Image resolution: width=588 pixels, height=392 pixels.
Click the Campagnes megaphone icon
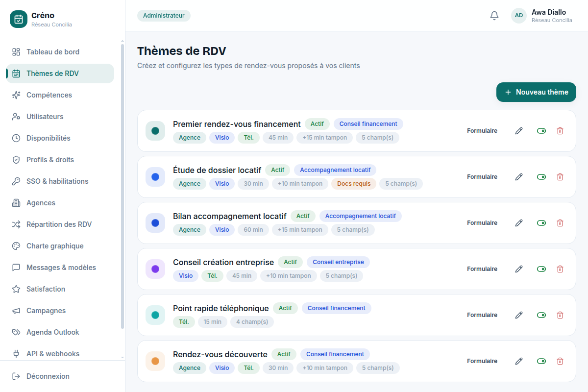click(x=16, y=311)
